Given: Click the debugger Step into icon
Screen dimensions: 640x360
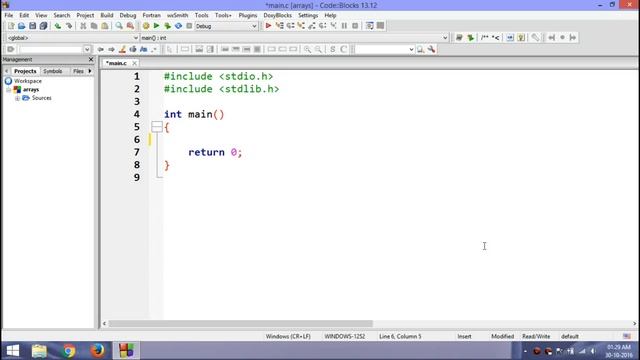Looking at the screenshot, I should 301,26.
